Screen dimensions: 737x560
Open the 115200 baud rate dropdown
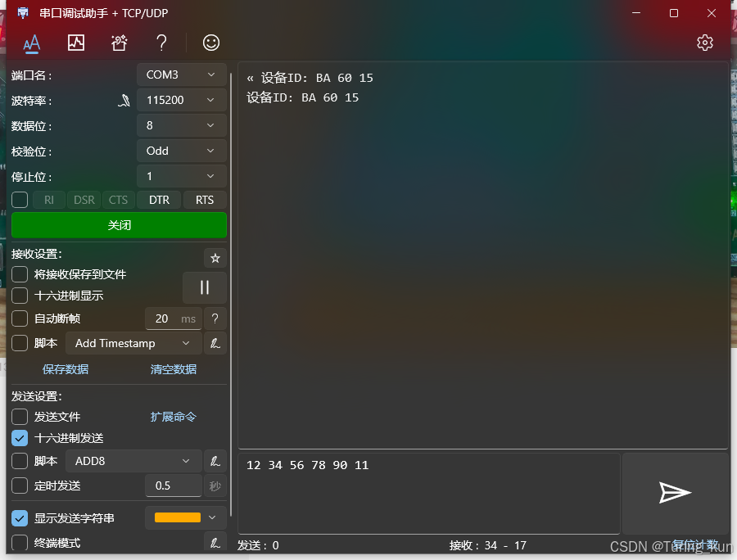point(182,100)
